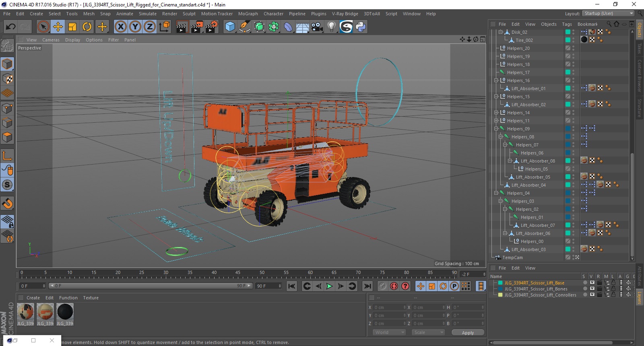Switch to Model mode
644x346 pixels.
click(7, 64)
